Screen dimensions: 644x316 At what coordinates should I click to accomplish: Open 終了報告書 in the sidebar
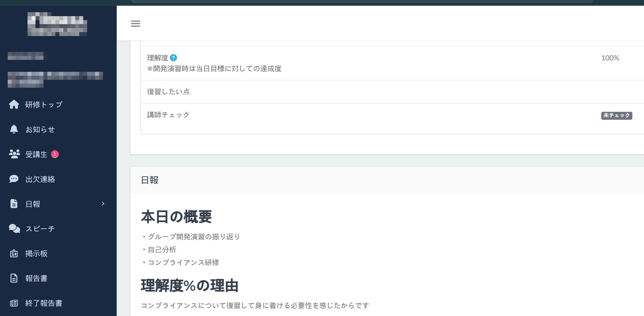pyautogui.click(x=44, y=303)
